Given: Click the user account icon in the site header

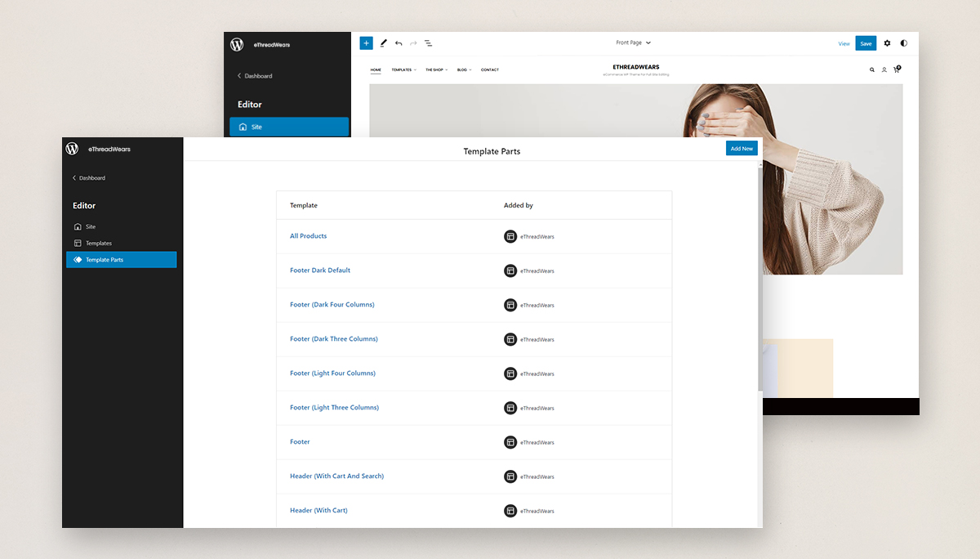Looking at the screenshot, I should [884, 70].
